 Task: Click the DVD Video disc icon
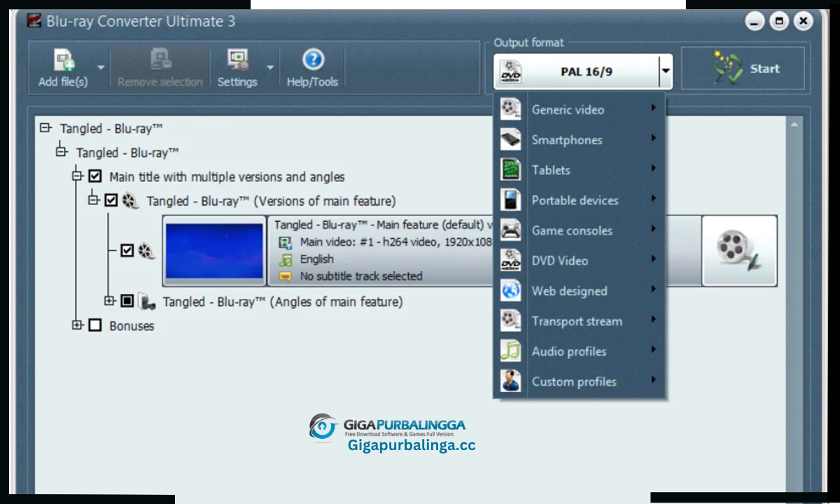point(511,260)
